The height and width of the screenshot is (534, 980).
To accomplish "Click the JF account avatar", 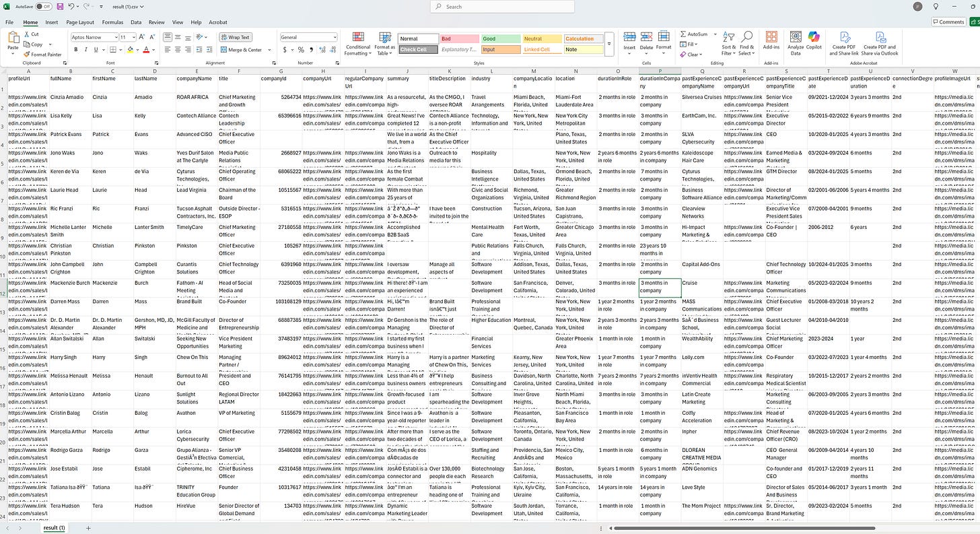I will [x=917, y=6].
